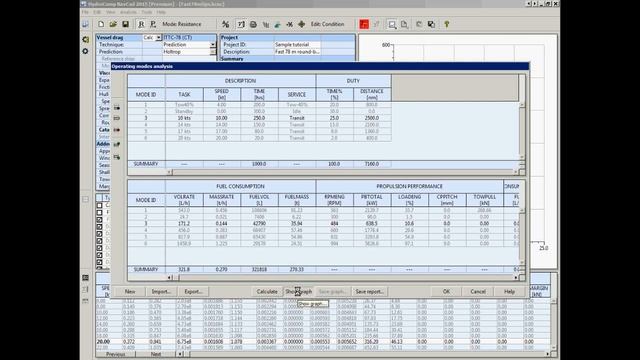Select the 638.5 PBTOTAL cell
640x360 pixels.
372,224
